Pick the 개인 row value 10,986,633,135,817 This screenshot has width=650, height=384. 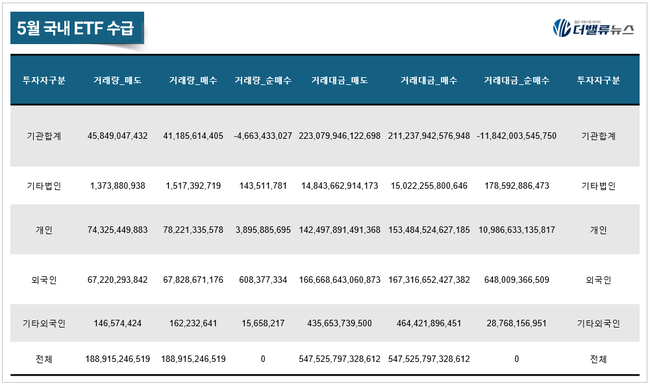click(517, 230)
